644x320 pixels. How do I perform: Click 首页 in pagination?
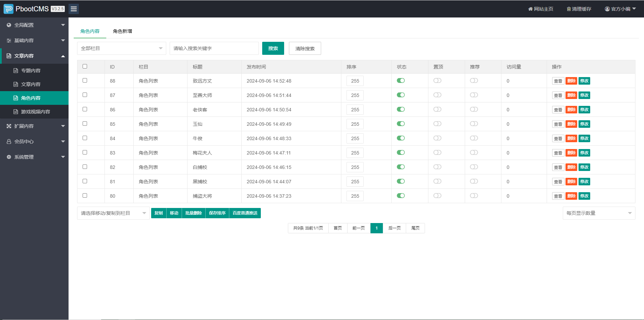[x=338, y=228]
